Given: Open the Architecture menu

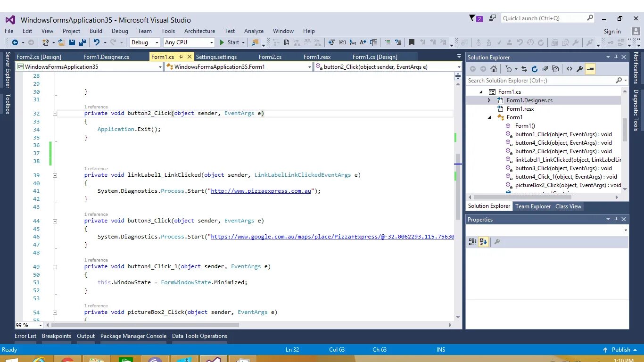Looking at the screenshot, I should click(x=199, y=31).
